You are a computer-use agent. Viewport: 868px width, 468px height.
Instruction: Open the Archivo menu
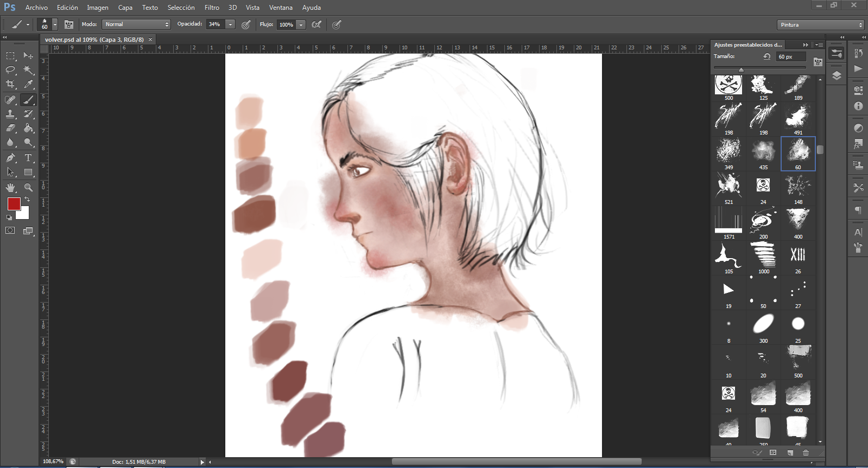[36, 8]
